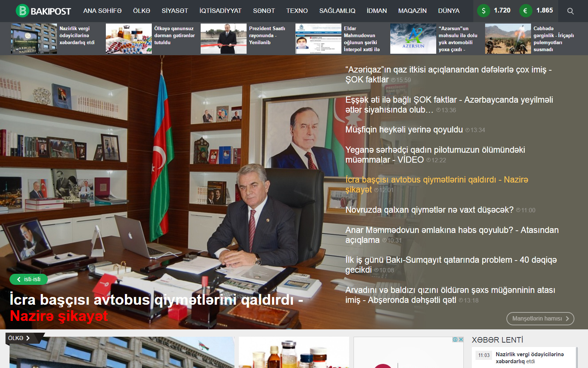Screen dimensions: 588x368
Task: Close the ad using the X icon
Action: click(461, 340)
